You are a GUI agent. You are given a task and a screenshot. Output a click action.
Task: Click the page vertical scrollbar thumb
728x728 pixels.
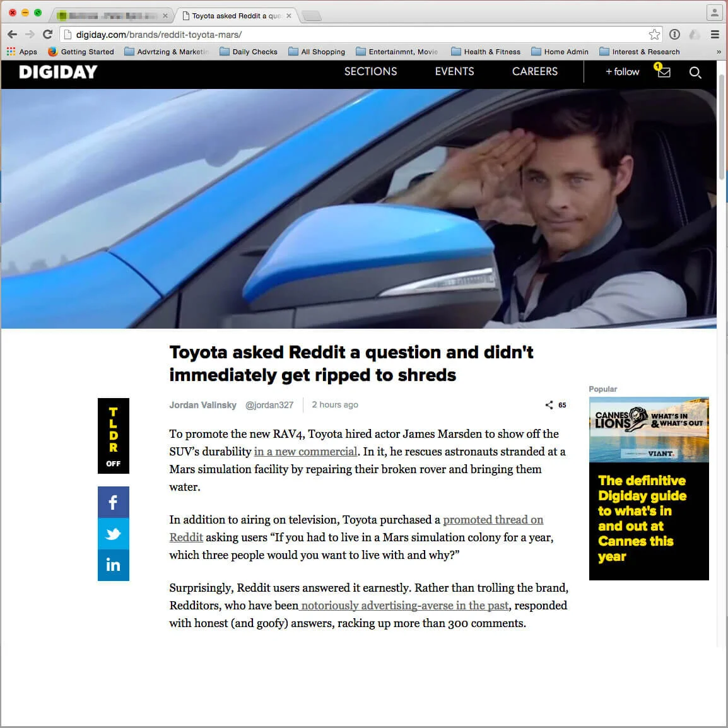[721, 126]
